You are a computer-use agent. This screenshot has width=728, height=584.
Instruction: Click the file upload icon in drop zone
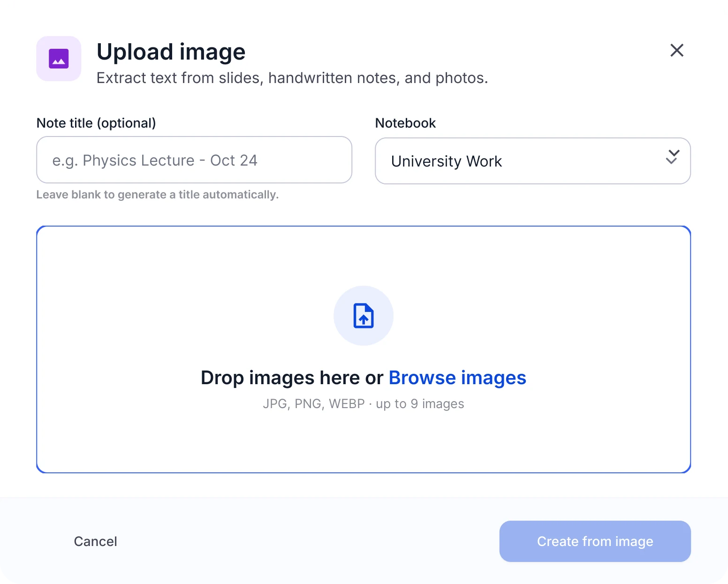tap(364, 316)
